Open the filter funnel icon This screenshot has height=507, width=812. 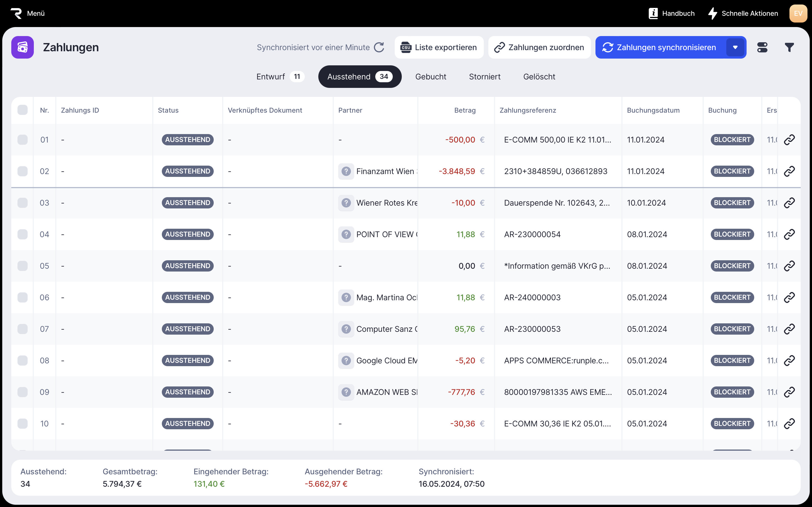click(789, 47)
